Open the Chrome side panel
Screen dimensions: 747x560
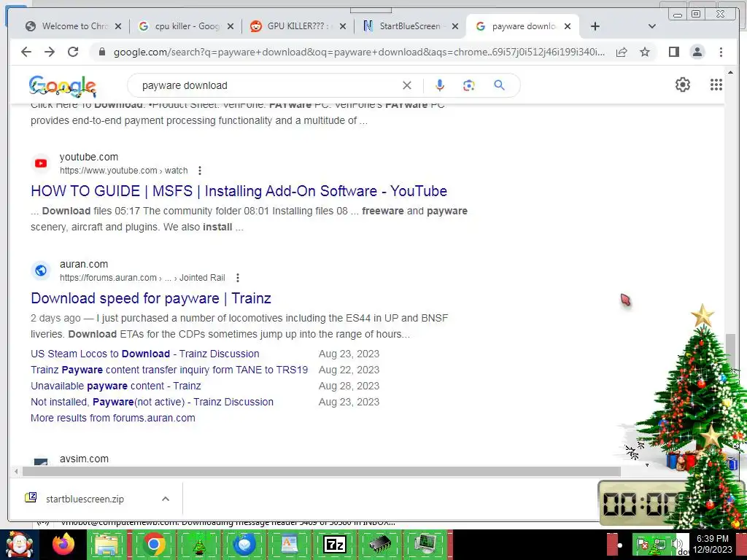point(673,52)
